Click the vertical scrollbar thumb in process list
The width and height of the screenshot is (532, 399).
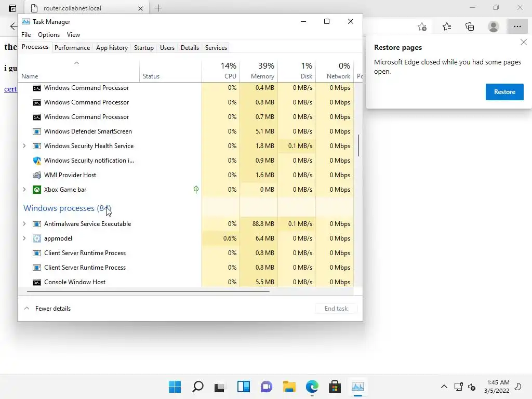point(358,145)
